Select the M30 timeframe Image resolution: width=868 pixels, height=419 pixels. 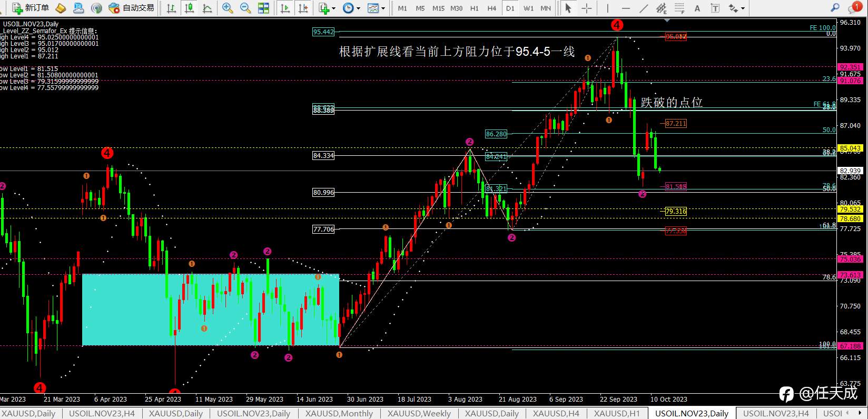pos(457,8)
